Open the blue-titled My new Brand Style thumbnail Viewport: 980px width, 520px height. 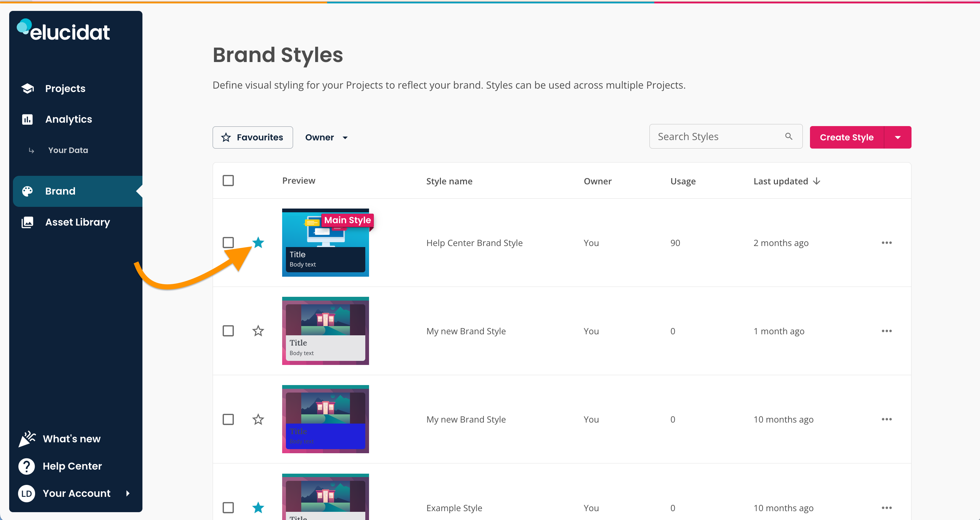(x=325, y=419)
